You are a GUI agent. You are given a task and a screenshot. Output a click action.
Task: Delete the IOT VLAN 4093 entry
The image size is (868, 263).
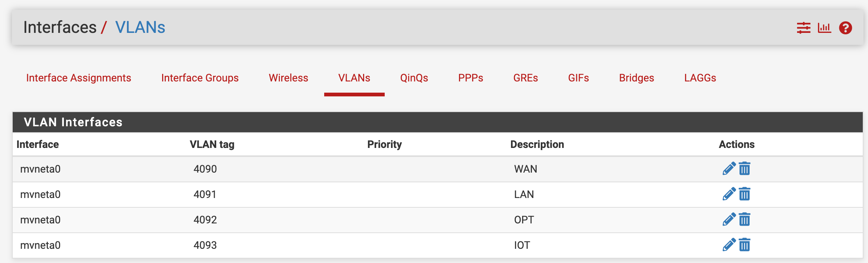pos(744,245)
